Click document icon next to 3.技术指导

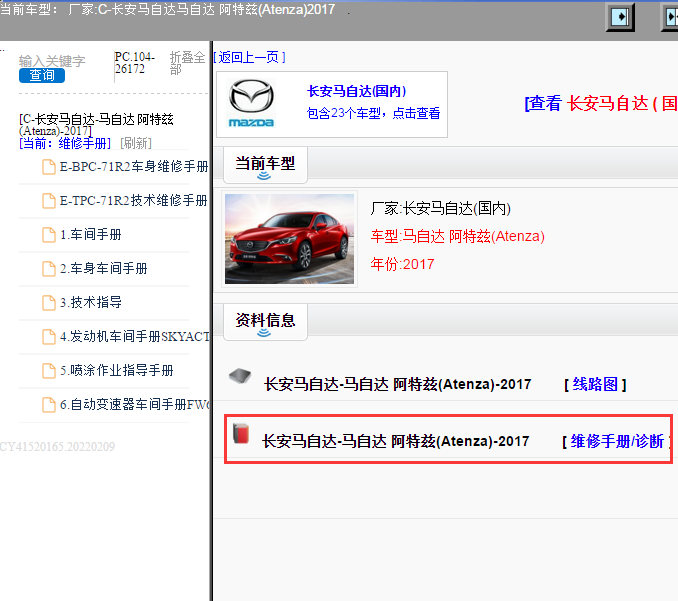(x=48, y=303)
